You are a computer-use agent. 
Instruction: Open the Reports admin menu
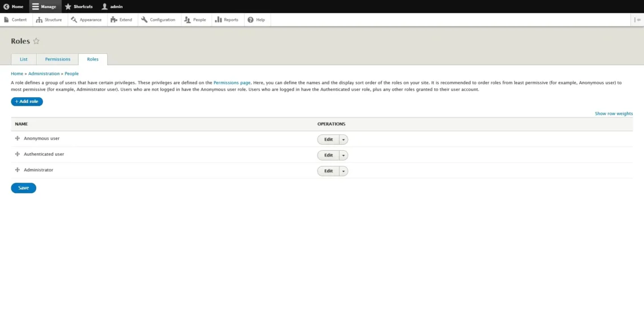point(227,20)
